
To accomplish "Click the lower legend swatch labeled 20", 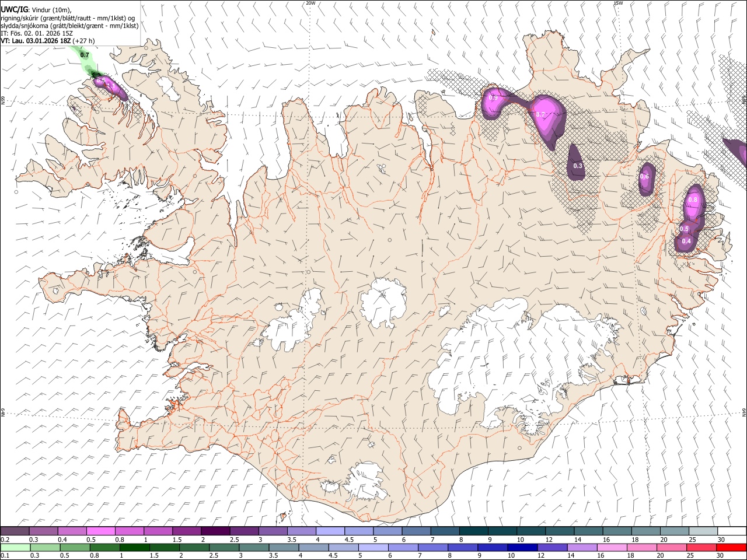I will (671, 547).
